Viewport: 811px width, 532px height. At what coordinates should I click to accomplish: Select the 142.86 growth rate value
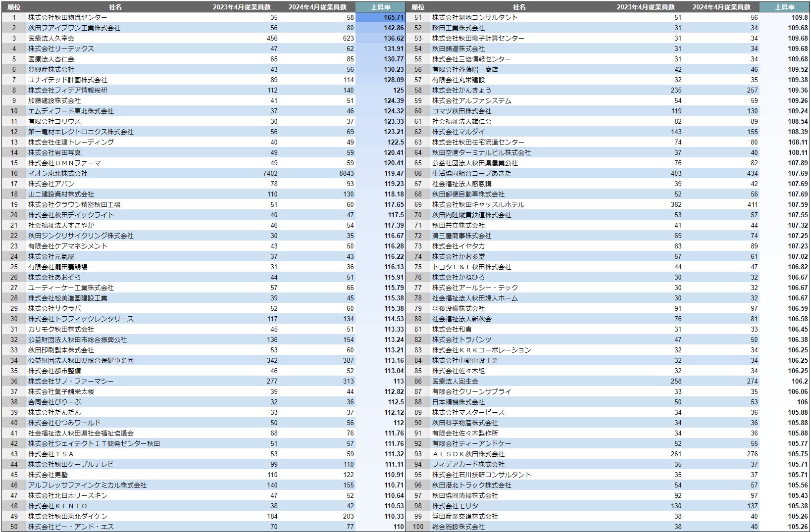pos(394,28)
